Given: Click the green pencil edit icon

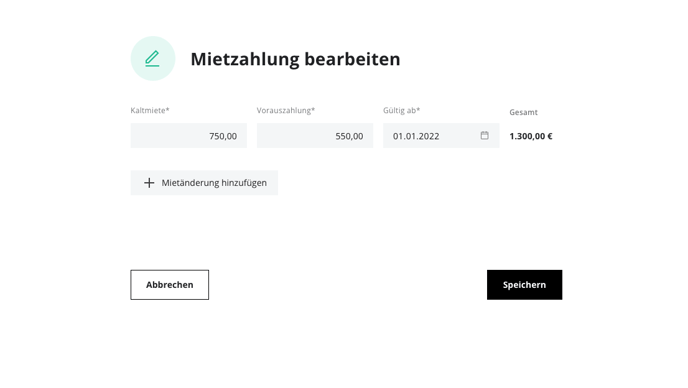Looking at the screenshot, I should 152,59.
